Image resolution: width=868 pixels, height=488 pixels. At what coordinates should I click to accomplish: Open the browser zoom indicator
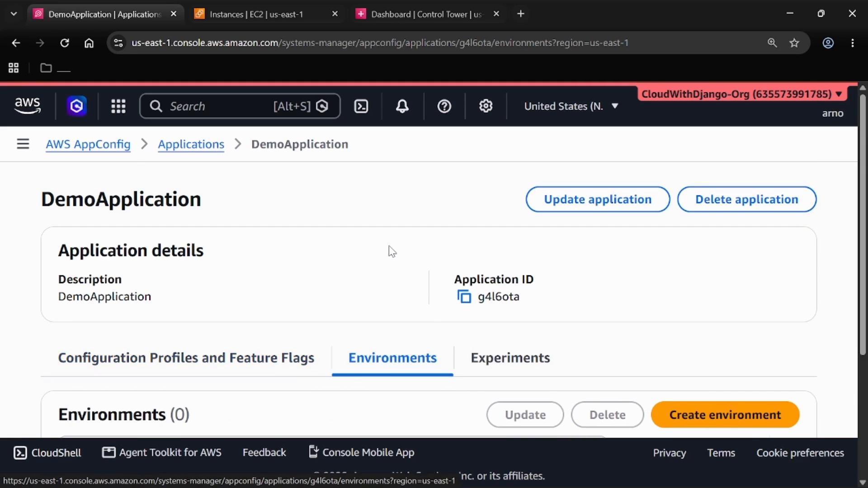pos(772,43)
